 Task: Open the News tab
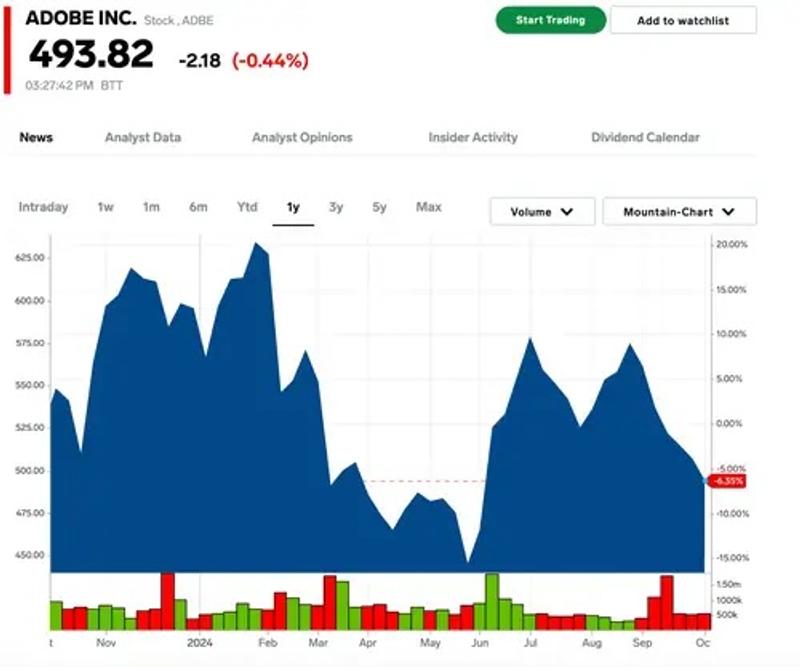point(36,137)
